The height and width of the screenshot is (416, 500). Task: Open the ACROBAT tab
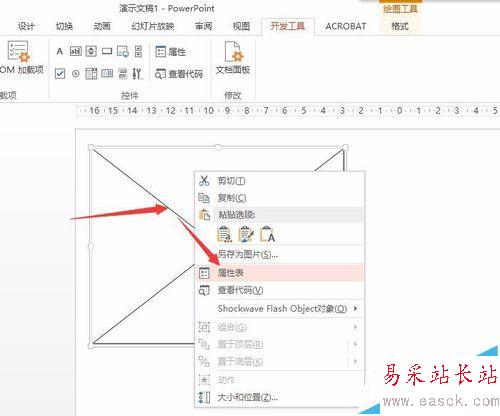click(x=346, y=26)
